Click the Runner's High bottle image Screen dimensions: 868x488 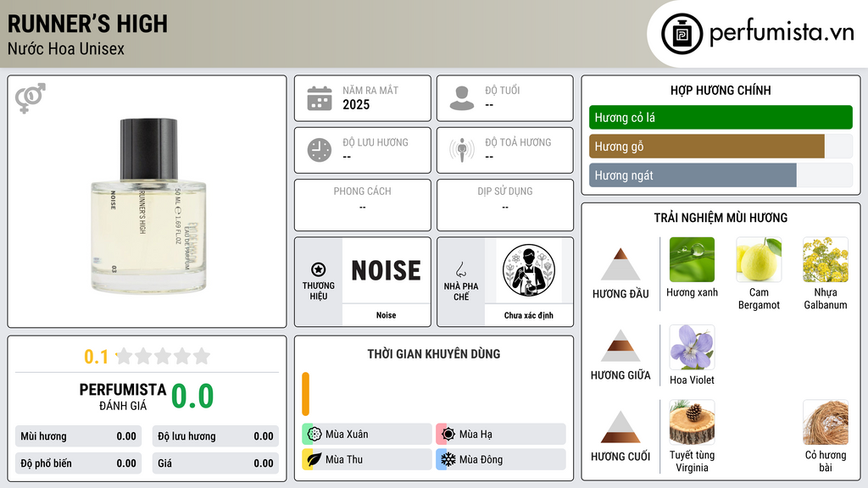[148, 205]
